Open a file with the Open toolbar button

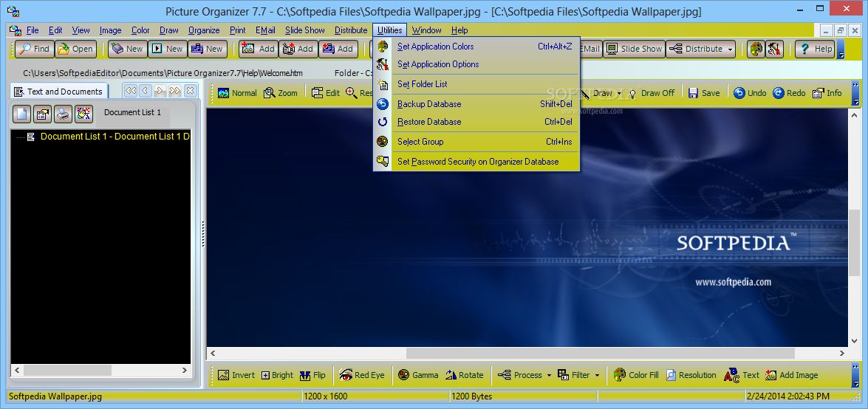tap(75, 49)
